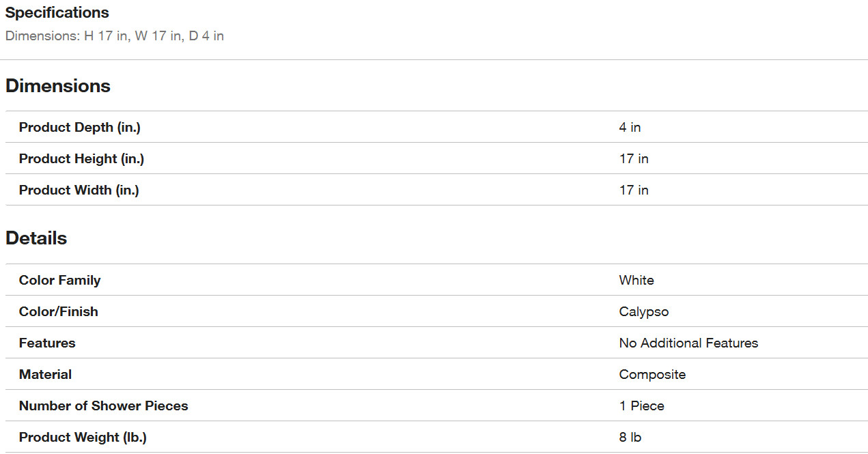The image size is (868, 454).
Task: Click the 17 in value beside Product Width
Action: [x=634, y=190]
